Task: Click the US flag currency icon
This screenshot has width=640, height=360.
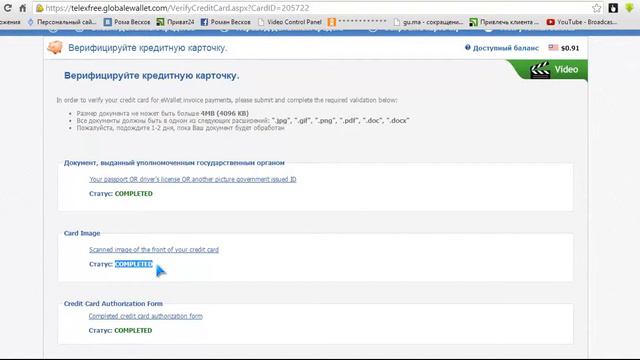Action: (x=553, y=48)
